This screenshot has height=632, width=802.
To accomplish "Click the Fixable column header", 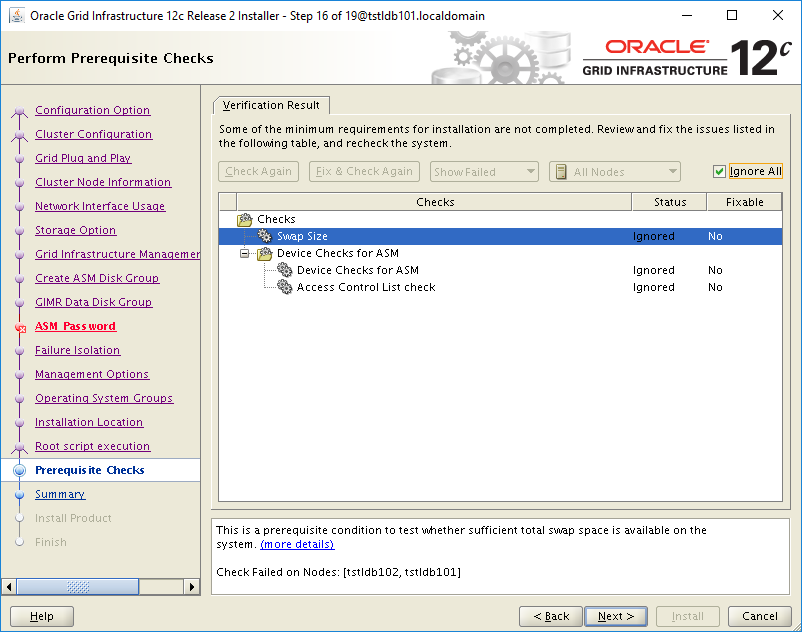I will click(744, 202).
